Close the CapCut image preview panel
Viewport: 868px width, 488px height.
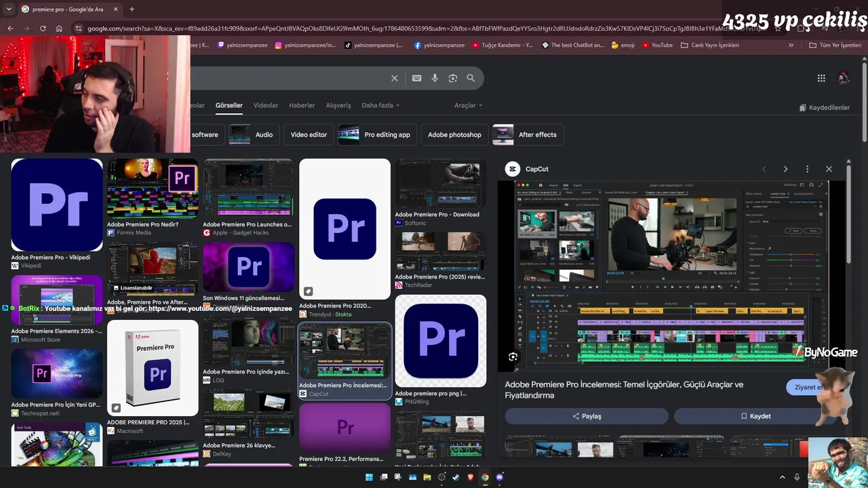coord(829,169)
